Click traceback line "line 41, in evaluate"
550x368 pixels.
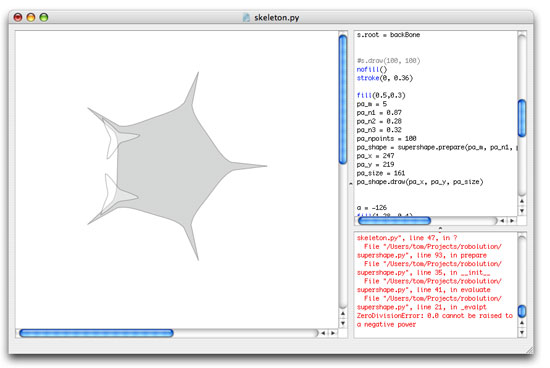click(423, 290)
